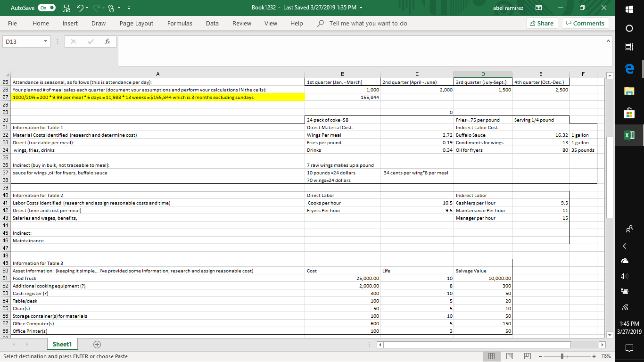The height and width of the screenshot is (362, 644).
Task: Switch to the Draw ribbon tab
Action: tap(99, 23)
